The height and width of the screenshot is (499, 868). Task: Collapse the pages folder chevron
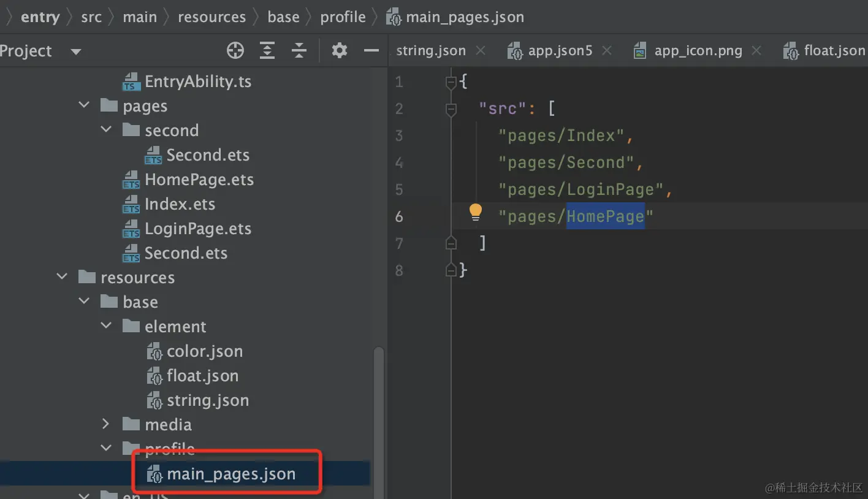click(84, 105)
